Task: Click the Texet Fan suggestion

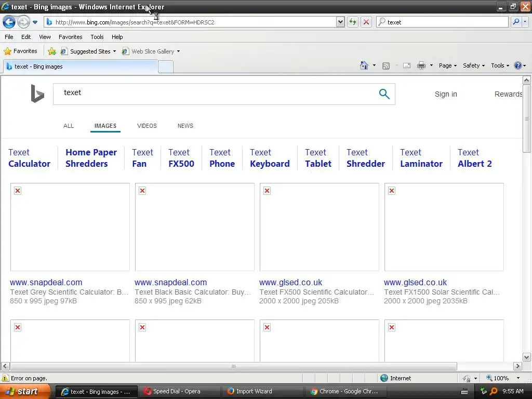Action: tap(142, 158)
